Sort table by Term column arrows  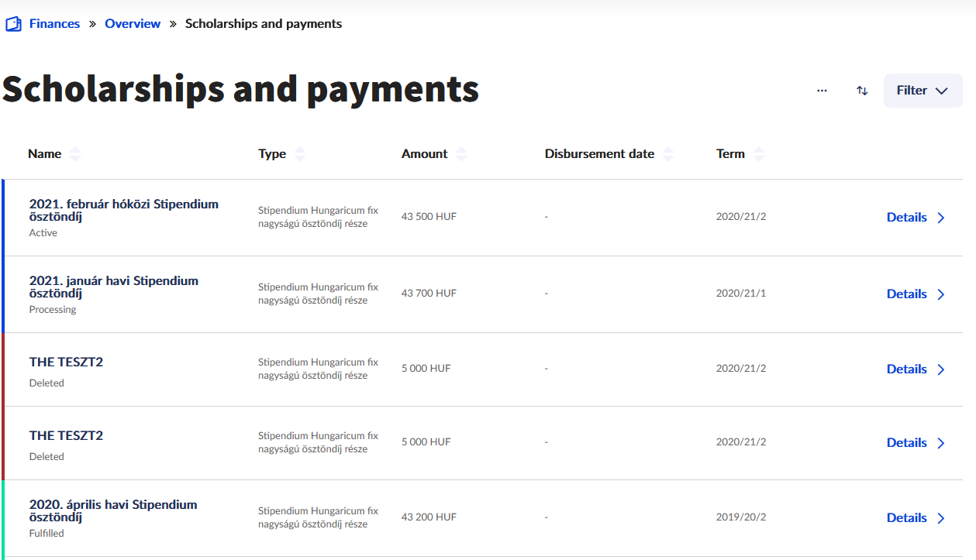point(759,153)
